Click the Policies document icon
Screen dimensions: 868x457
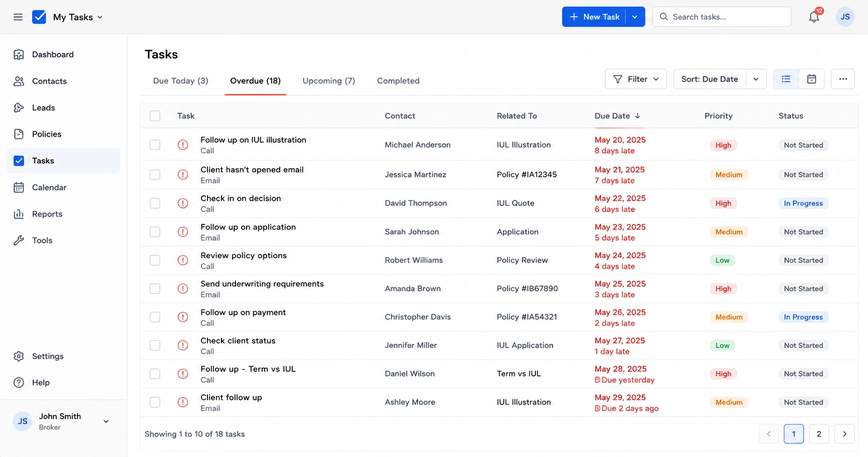[x=19, y=134]
